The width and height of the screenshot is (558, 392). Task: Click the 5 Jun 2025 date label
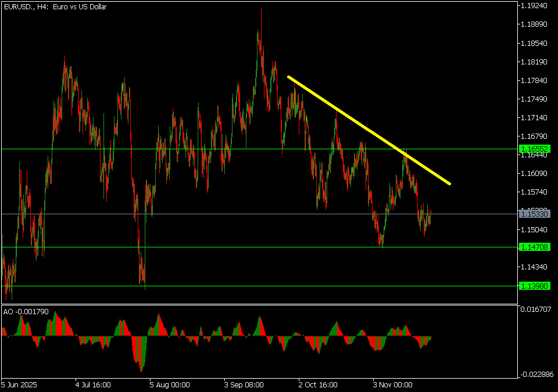(19, 384)
